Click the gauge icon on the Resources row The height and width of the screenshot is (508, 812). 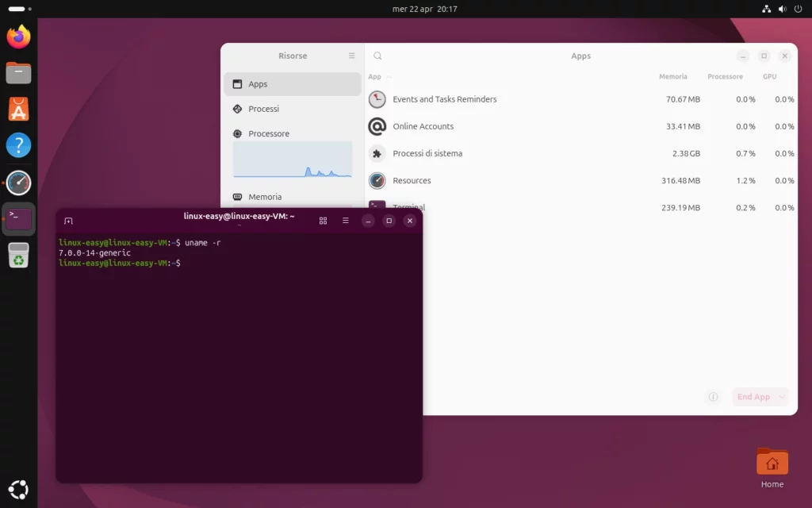(377, 180)
